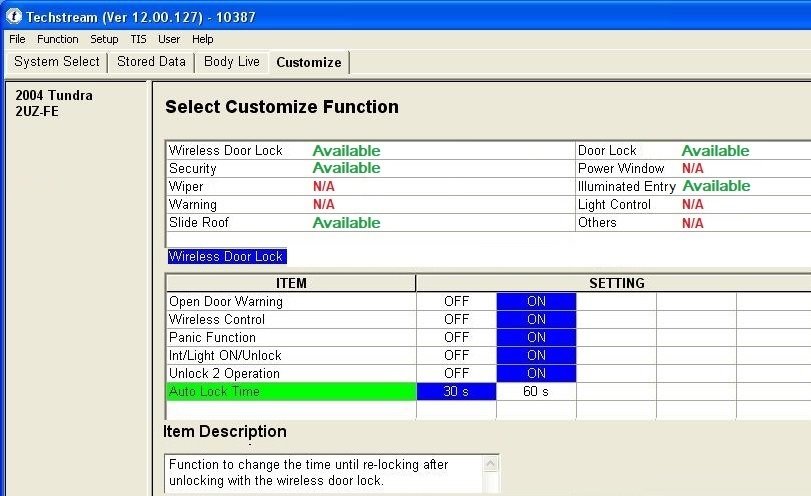Select the Light Control function row
The height and width of the screenshot is (496, 811).
(x=693, y=204)
